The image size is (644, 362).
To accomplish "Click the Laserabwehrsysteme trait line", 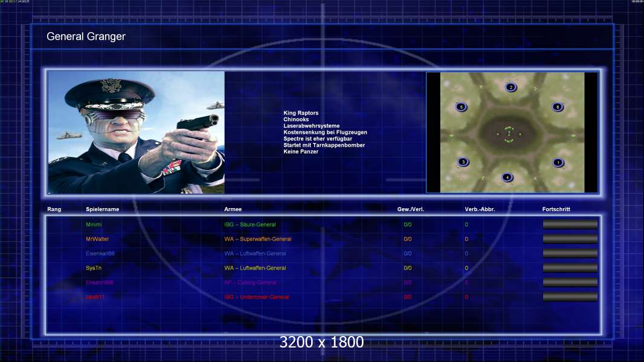I will point(311,126).
